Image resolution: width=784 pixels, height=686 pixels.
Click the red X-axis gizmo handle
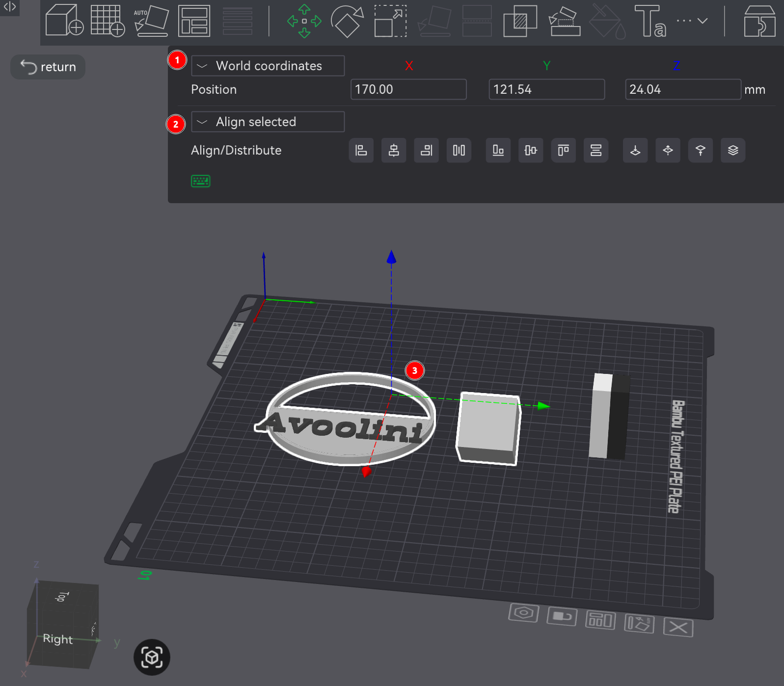click(366, 472)
